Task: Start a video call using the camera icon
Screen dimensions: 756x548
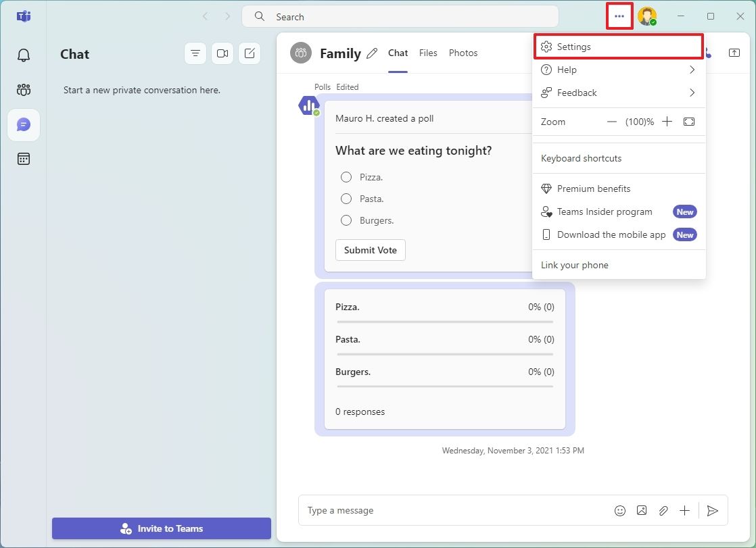Action: 222,53
